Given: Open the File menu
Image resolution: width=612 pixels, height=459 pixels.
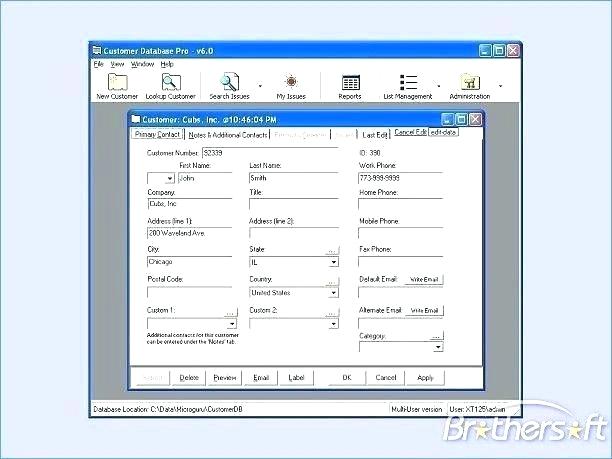Looking at the screenshot, I should click(98, 64).
